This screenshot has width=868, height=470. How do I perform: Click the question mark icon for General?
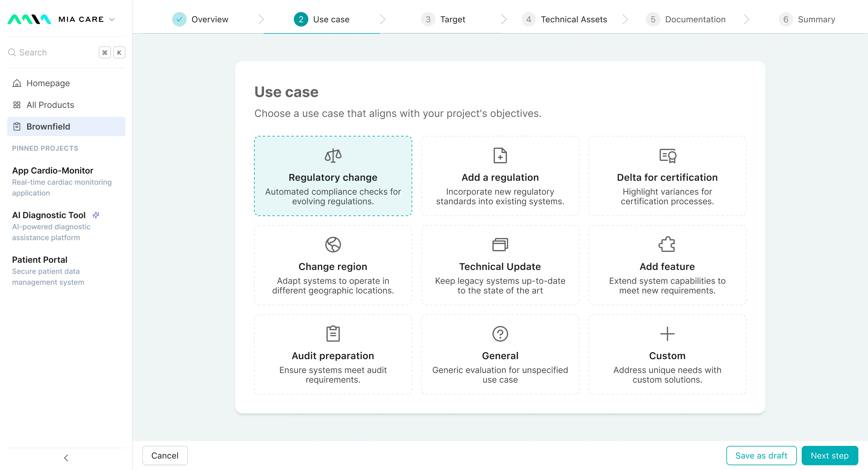[x=500, y=334]
